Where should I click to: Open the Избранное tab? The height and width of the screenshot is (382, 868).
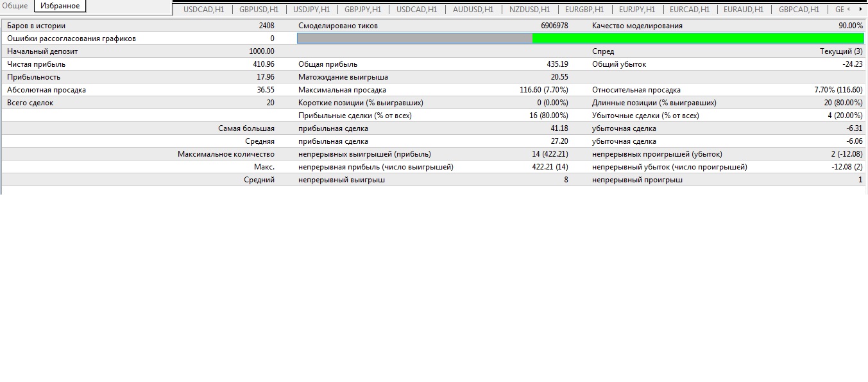click(x=60, y=6)
